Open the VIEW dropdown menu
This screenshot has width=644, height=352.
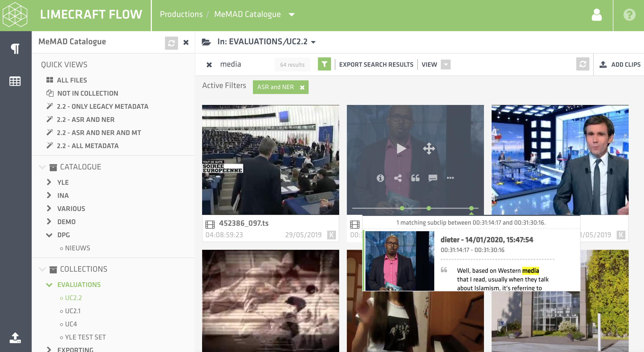coord(446,64)
